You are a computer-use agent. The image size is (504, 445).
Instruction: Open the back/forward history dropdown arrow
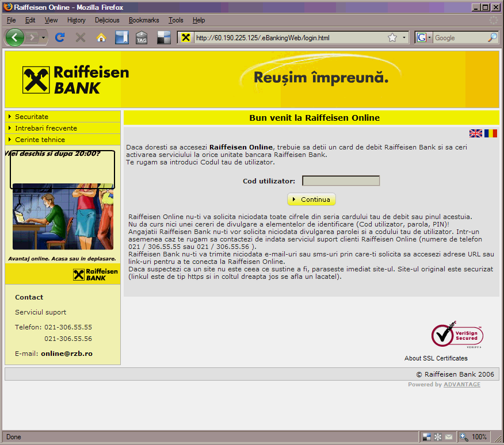43,37
